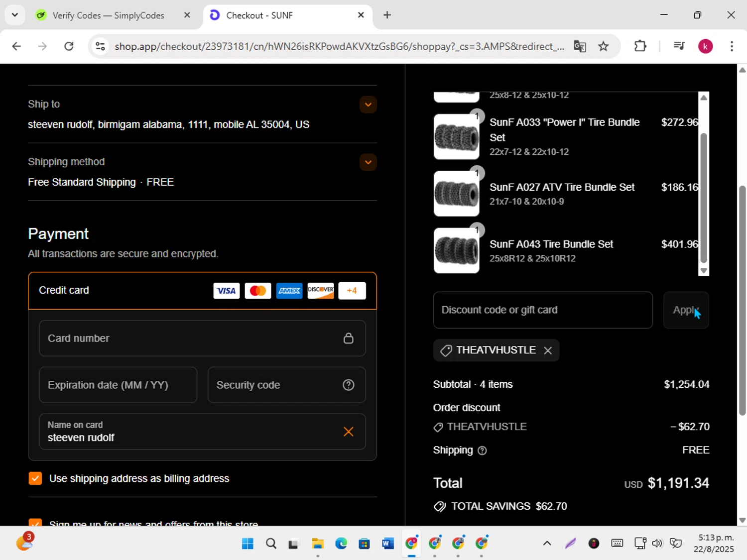Screen dimensions: 747x560
Task: Click the page vertical scrollbar thumb
Action: 742,300
